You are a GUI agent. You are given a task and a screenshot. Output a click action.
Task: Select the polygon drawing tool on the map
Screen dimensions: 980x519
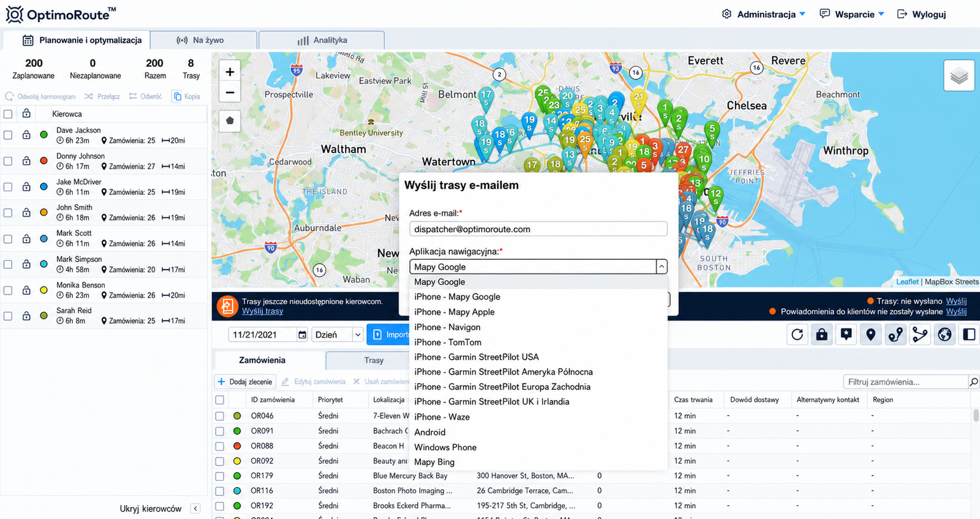tap(230, 120)
